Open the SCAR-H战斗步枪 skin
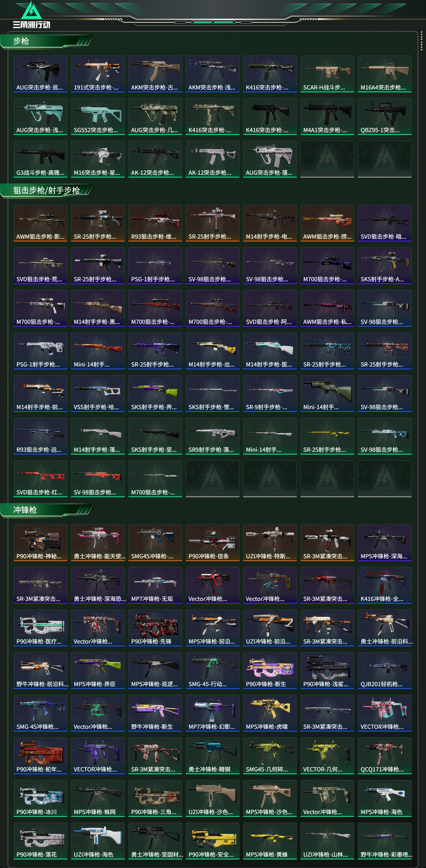The width and height of the screenshot is (426, 868). point(327,74)
